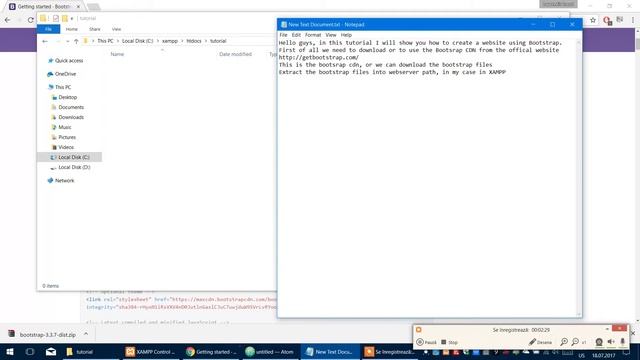The image size is (640, 360).
Task: Sort by the Name column header
Action: 117,54
